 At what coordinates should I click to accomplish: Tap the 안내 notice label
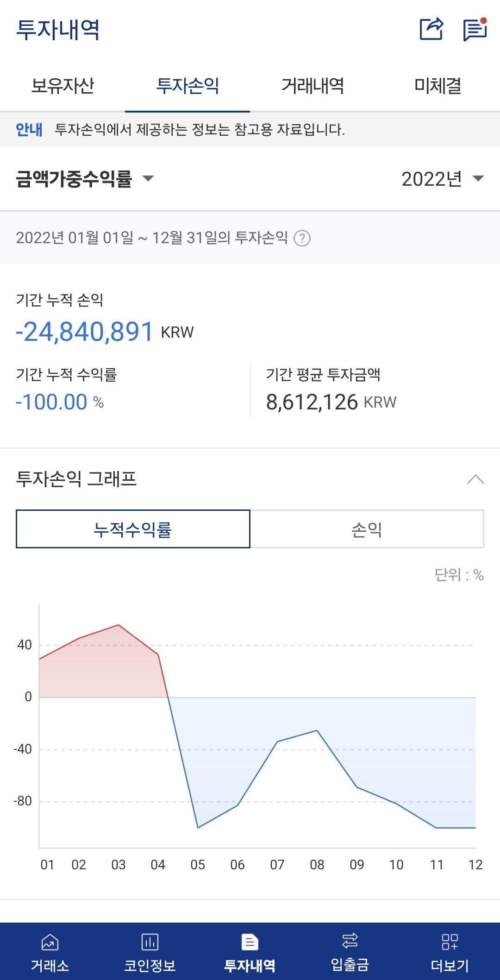tap(29, 130)
